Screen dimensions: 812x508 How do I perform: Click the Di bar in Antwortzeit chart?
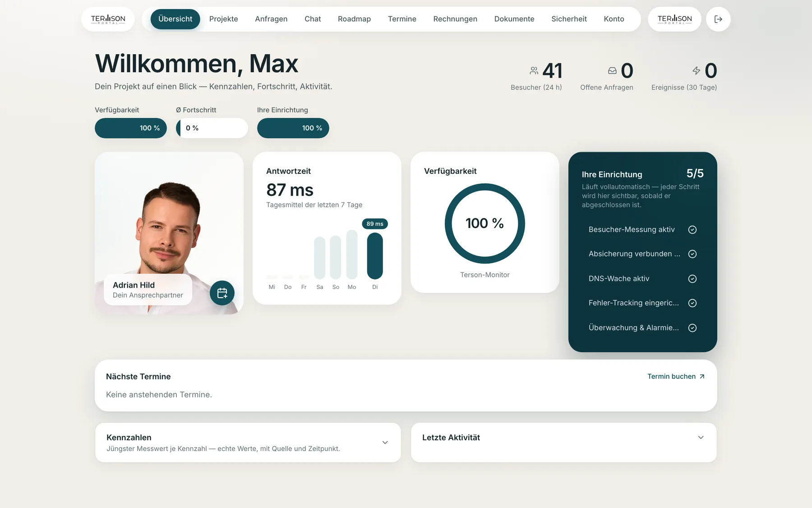pyautogui.click(x=375, y=256)
